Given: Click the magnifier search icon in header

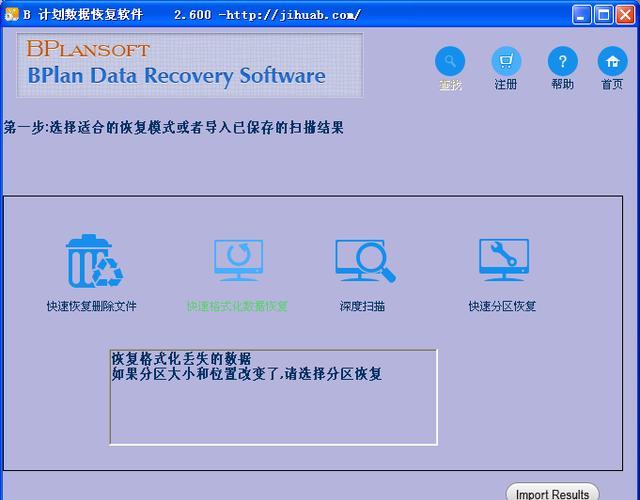Looking at the screenshot, I should 450,62.
